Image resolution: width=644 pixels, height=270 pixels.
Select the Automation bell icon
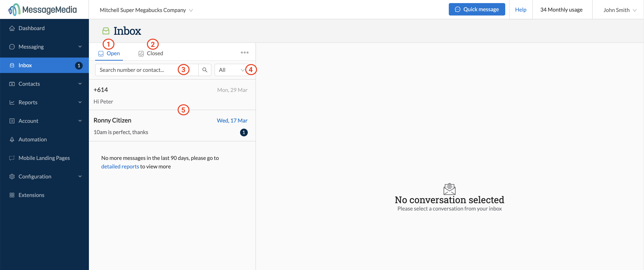[12, 139]
